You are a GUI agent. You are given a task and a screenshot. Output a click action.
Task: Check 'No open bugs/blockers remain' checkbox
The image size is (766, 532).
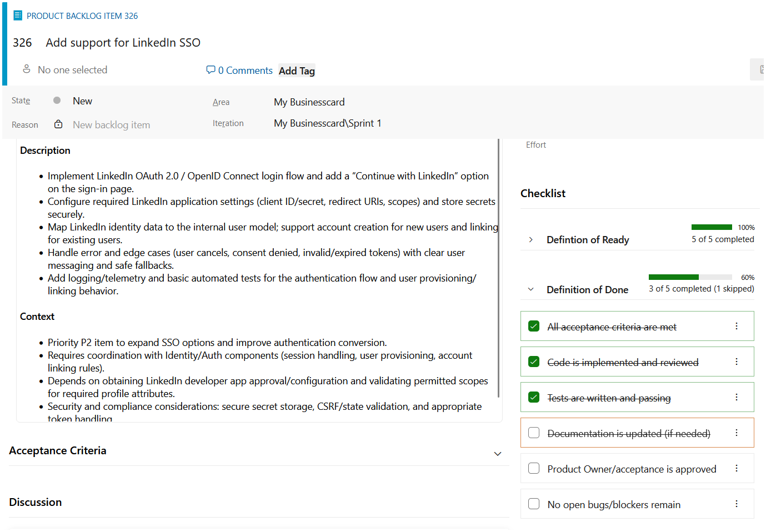click(x=534, y=504)
